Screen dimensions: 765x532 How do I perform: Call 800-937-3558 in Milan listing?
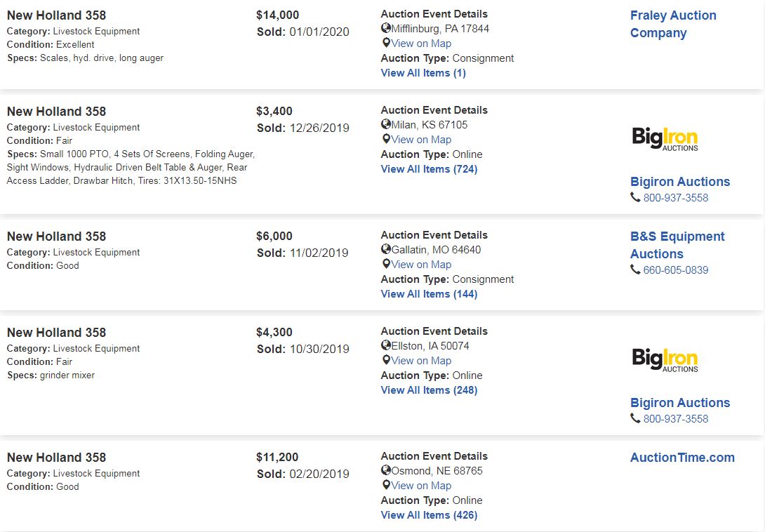[675, 198]
